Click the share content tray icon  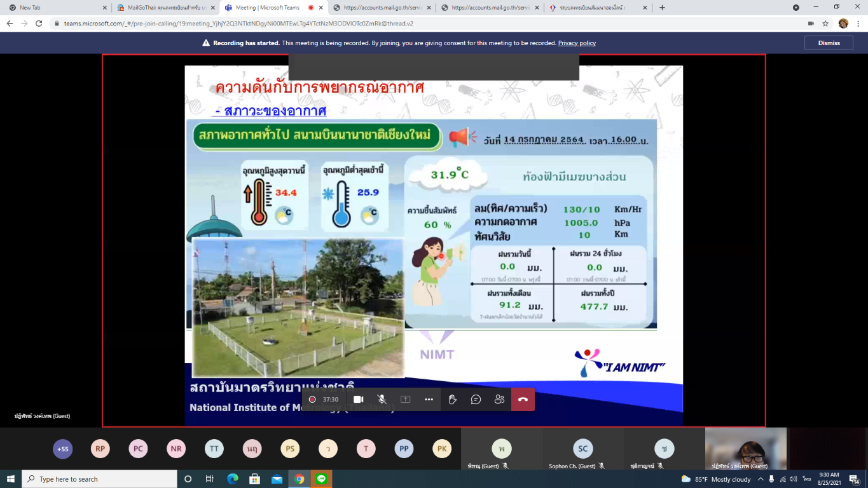[x=405, y=399]
